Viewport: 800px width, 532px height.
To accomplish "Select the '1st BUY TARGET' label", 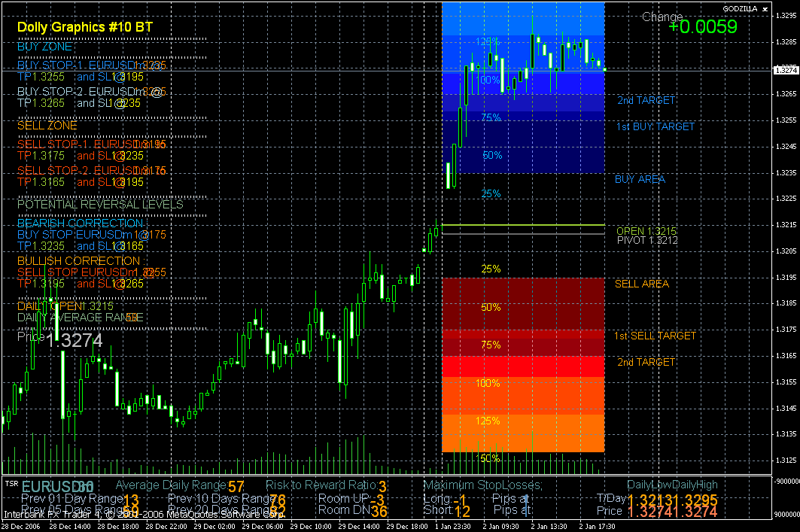I will [656, 126].
